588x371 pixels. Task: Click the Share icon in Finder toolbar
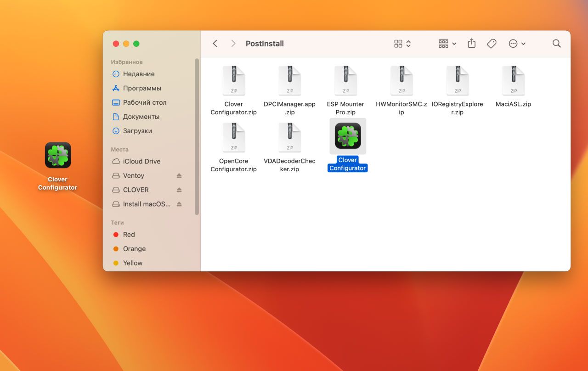tap(471, 44)
